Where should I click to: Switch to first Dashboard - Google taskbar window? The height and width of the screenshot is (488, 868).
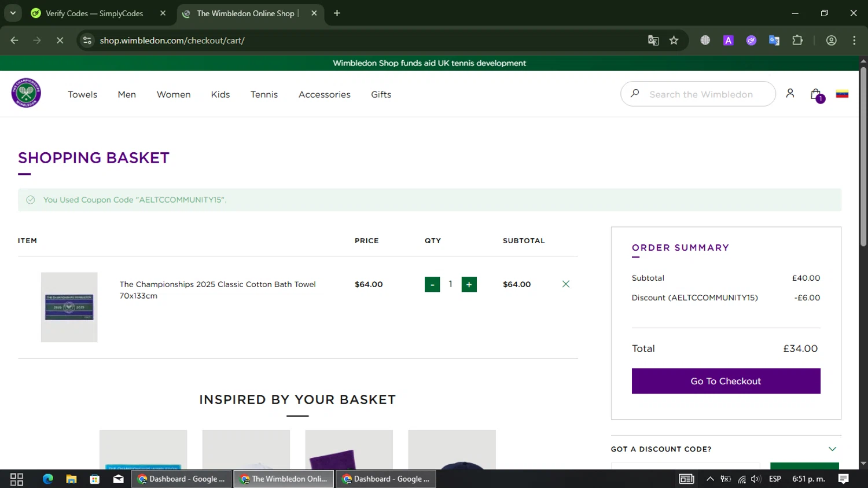point(182,479)
